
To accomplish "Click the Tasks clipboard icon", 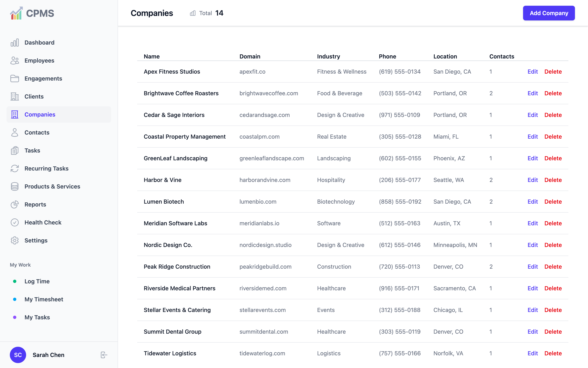I will (x=14, y=151).
